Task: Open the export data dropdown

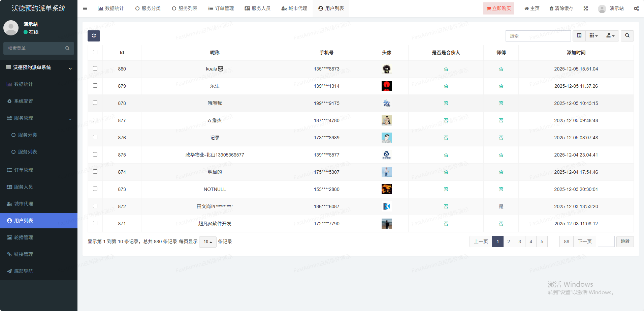Action: (610, 36)
